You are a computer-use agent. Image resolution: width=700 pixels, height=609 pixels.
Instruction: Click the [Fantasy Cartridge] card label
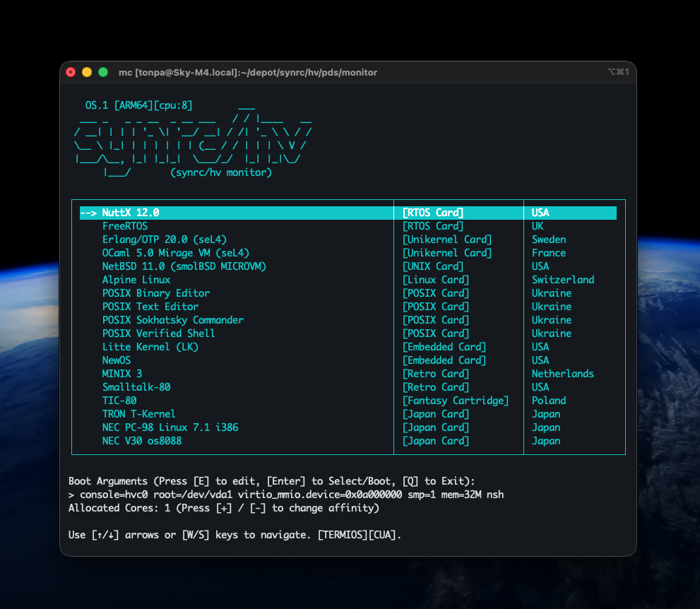tap(456, 401)
